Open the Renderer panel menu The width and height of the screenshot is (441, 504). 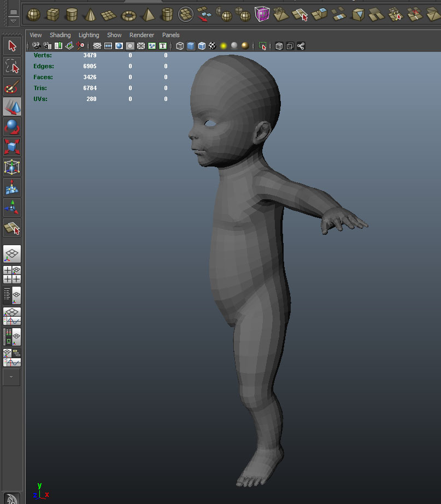click(142, 35)
